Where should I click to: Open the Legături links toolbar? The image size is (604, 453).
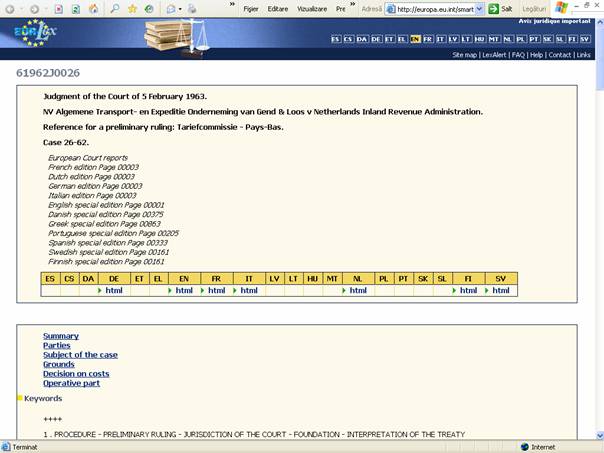(x=534, y=9)
